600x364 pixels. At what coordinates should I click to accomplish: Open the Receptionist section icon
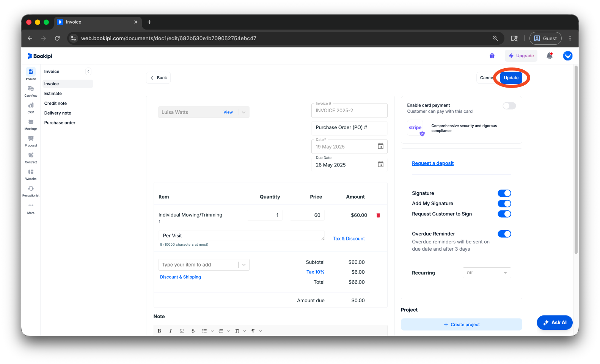click(31, 188)
